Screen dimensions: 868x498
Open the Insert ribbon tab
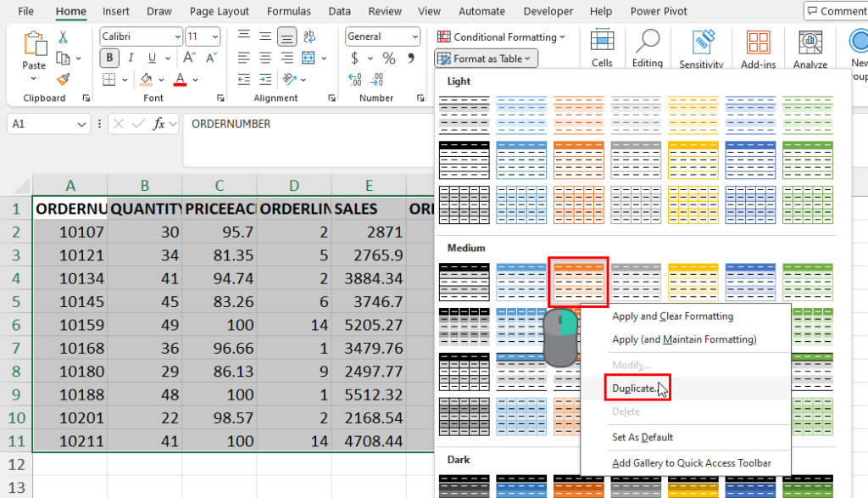pos(115,11)
